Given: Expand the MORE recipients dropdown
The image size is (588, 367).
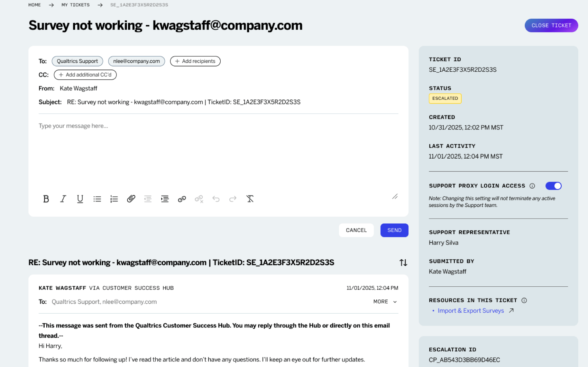Looking at the screenshot, I should point(385,302).
